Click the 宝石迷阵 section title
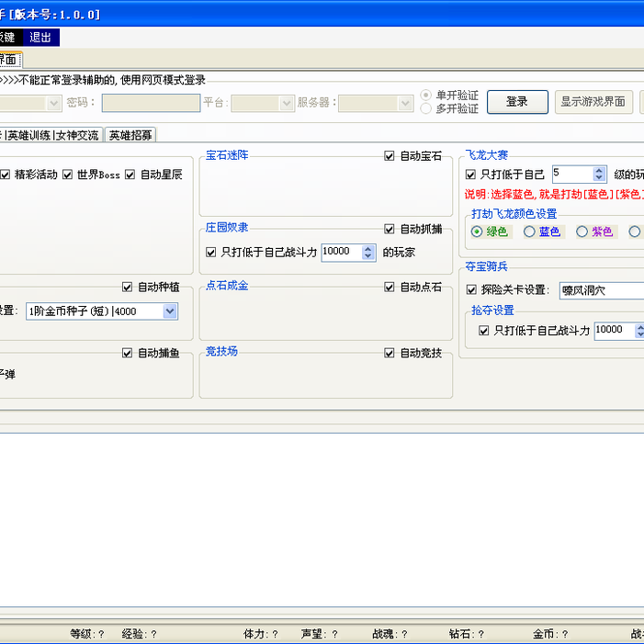This screenshot has height=644, width=644. point(227,155)
